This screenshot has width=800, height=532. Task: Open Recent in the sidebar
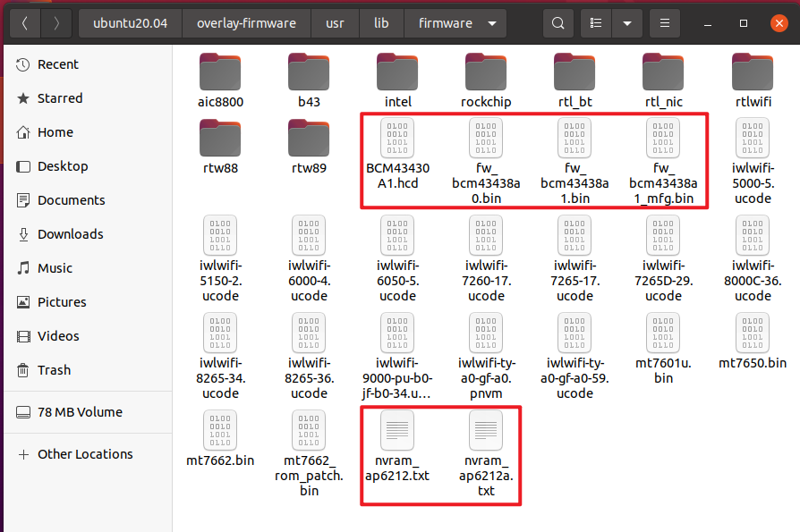[x=57, y=64]
